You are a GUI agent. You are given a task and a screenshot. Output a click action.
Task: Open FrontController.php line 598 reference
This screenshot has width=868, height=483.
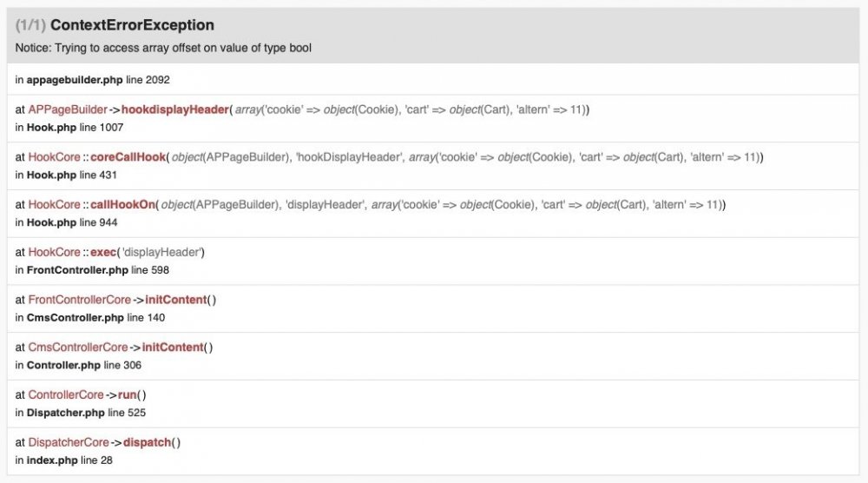pos(90,270)
